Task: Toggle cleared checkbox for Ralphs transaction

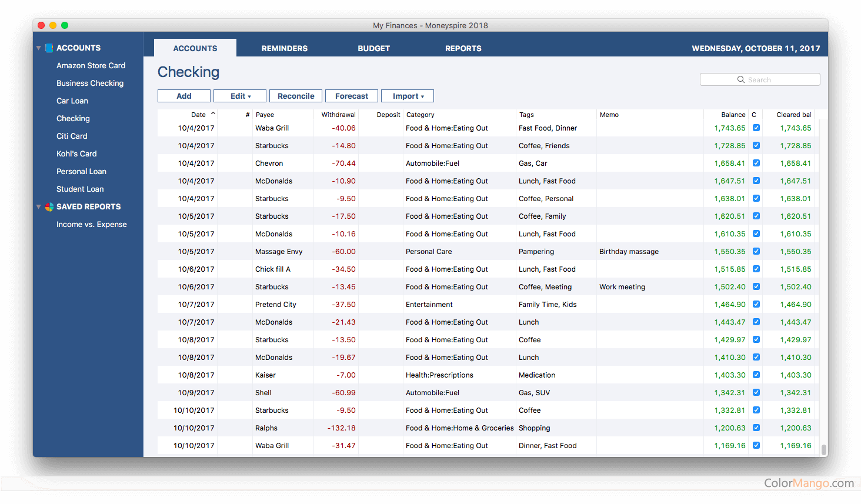Action: click(756, 428)
